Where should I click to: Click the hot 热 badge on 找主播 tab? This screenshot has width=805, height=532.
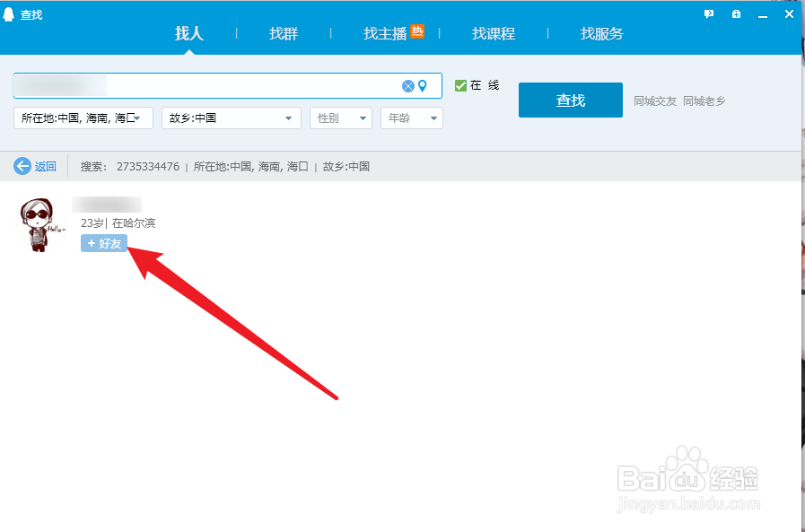coord(416,31)
